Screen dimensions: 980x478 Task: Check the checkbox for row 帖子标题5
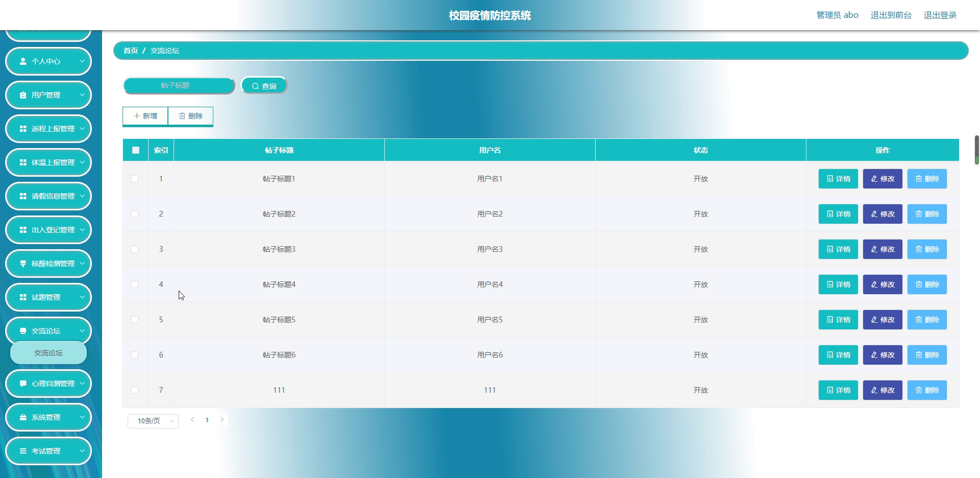pyautogui.click(x=135, y=320)
